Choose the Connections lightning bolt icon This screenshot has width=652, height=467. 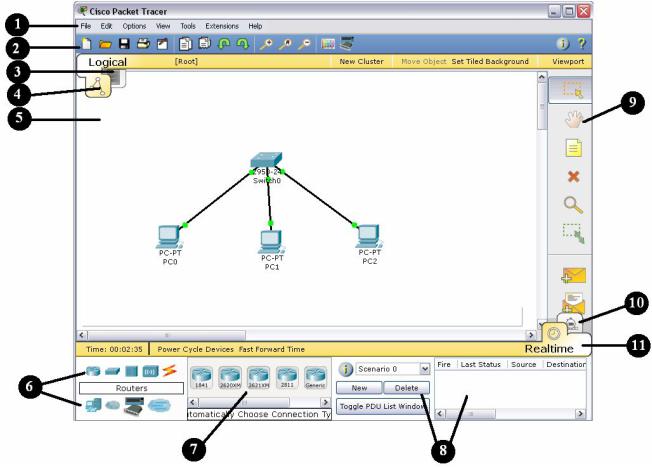coord(169,370)
